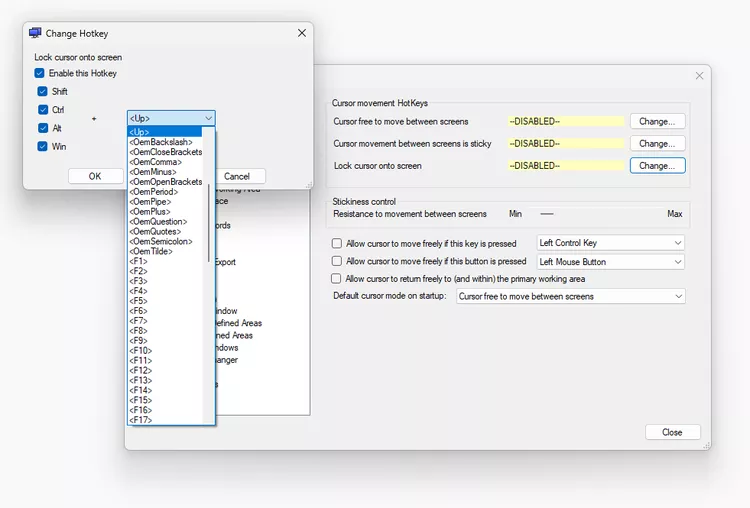Pick <OemSemicolon> from the key list
This screenshot has height=508, width=750.
pyautogui.click(x=165, y=242)
